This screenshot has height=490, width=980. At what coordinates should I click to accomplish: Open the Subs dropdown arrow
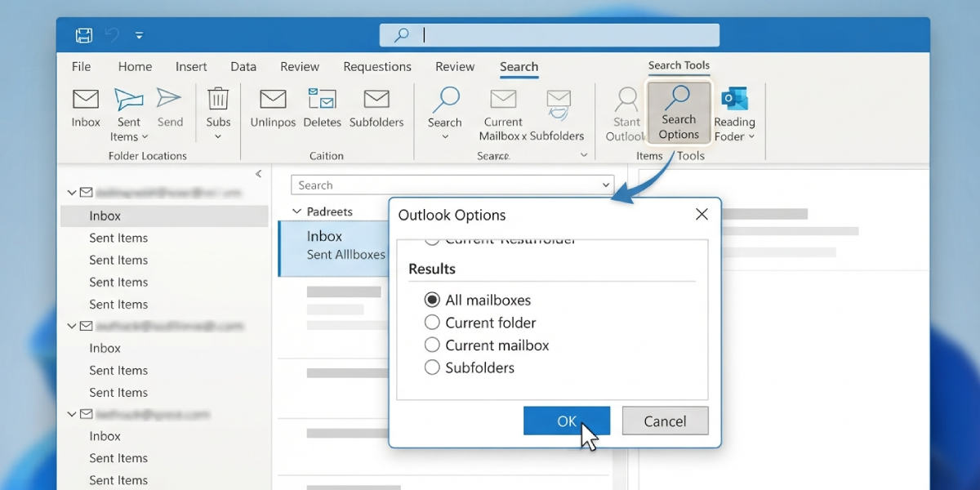[x=218, y=136]
